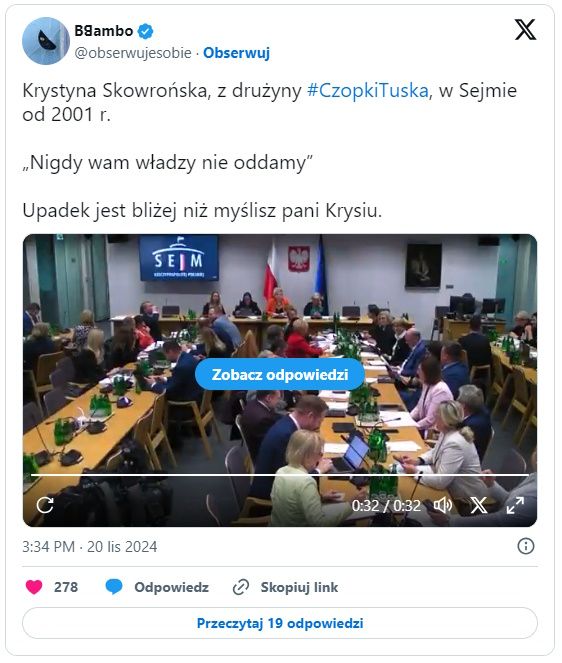Screen dimensions: 562x663
Task: Mute the video using the speaker icon
Action: point(443,505)
